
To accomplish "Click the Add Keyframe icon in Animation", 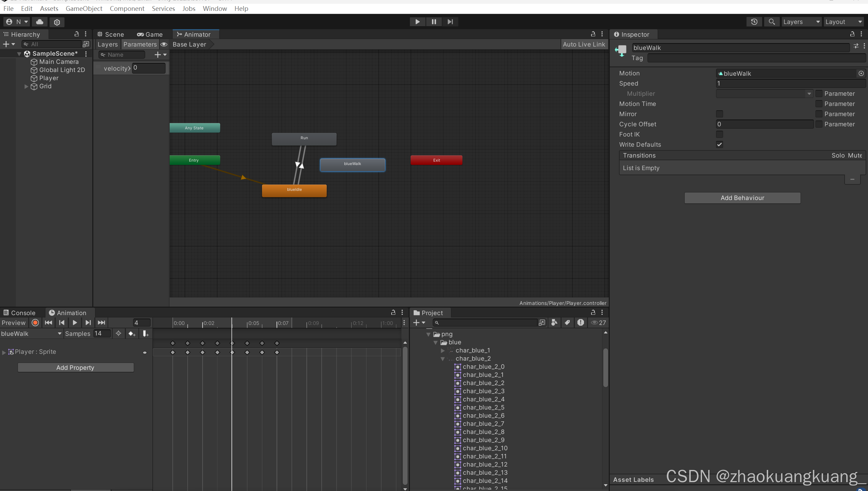I will click(132, 334).
